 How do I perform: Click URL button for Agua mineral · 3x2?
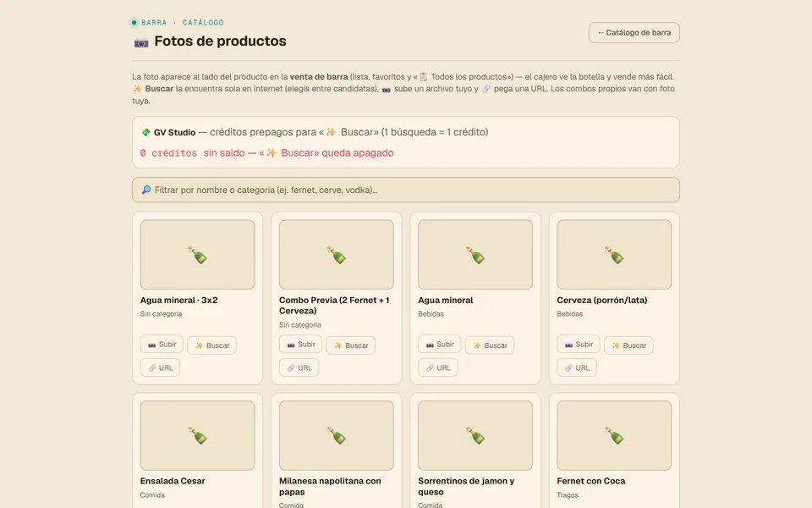160,367
